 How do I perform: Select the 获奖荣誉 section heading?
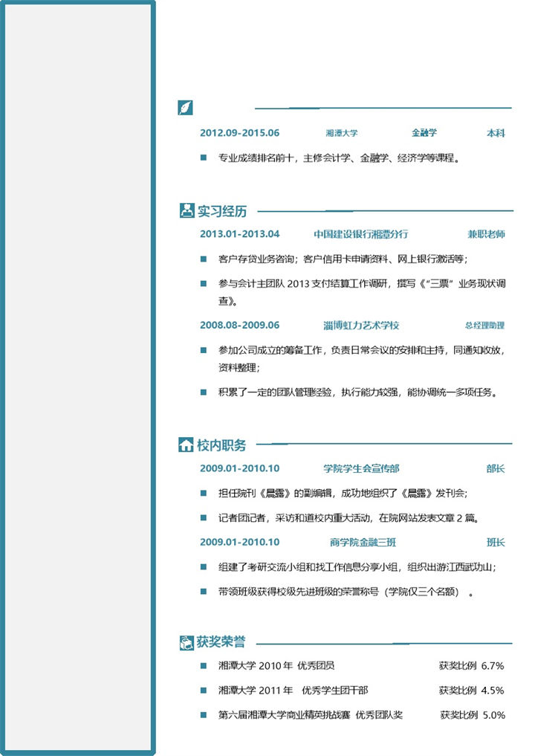pyautogui.click(x=221, y=642)
